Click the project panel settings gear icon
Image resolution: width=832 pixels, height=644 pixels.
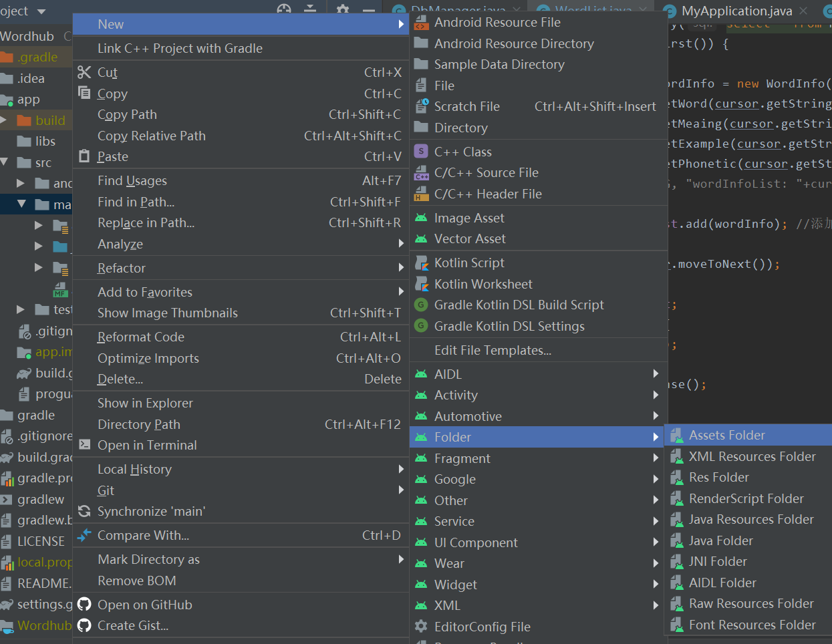coord(342,9)
